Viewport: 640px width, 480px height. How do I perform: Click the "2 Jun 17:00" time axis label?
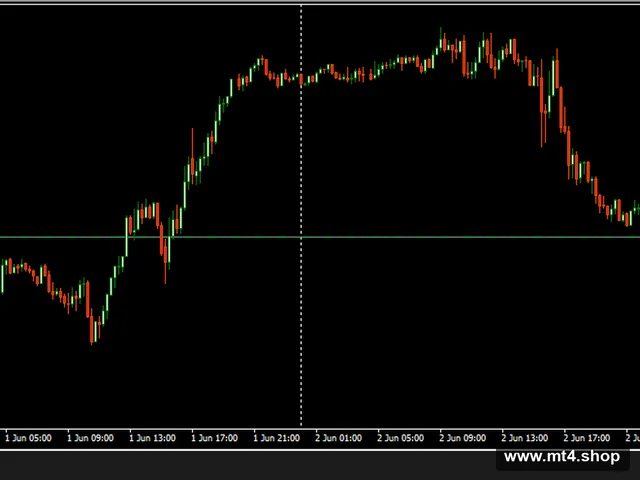point(587,438)
